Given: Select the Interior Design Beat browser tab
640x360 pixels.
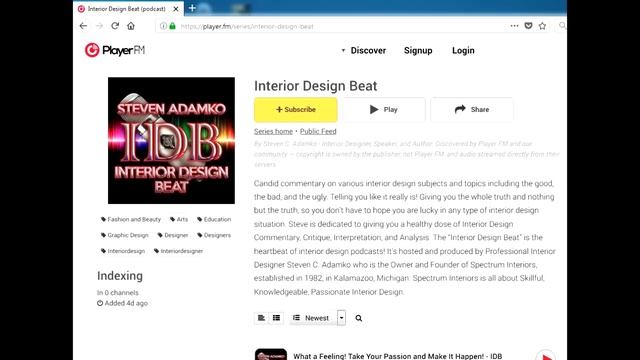Looking at the screenshot, I should point(129,9).
